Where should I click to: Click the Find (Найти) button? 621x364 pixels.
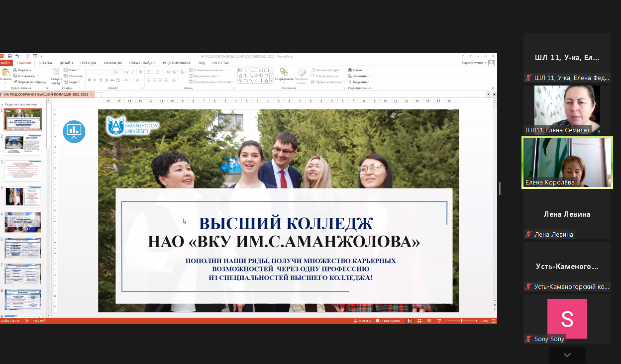[x=355, y=70]
